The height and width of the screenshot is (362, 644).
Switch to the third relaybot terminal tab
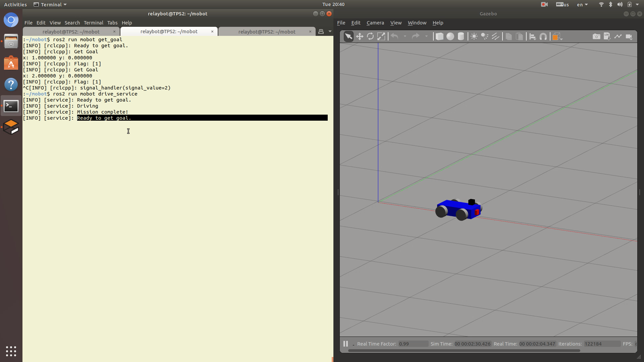(267, 32)
